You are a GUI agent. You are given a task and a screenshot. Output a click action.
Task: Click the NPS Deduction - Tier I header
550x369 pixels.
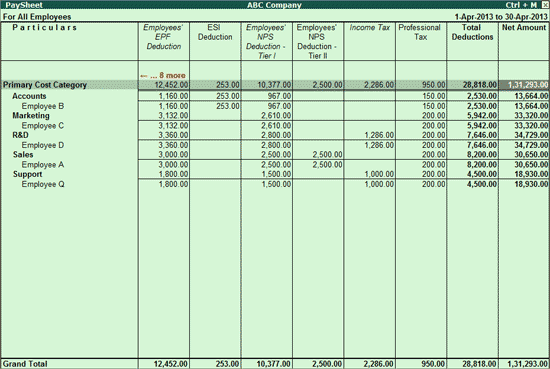pyautogui.click(x=266, y=41)
